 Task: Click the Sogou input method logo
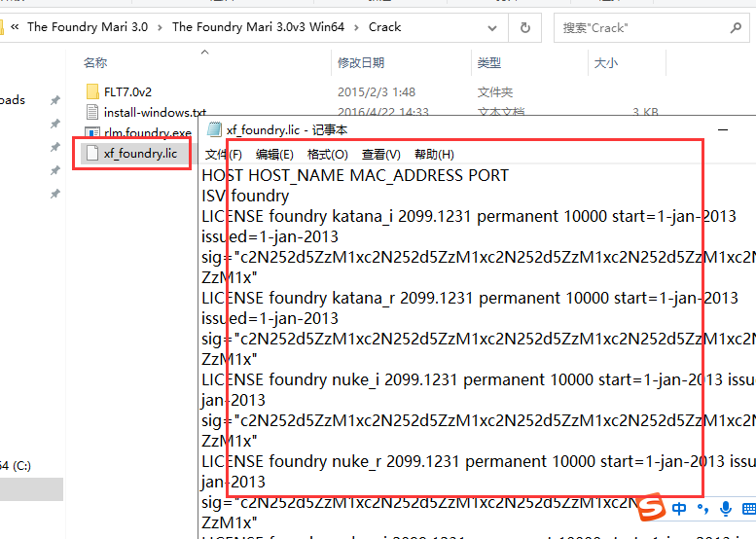pos(651,508)
